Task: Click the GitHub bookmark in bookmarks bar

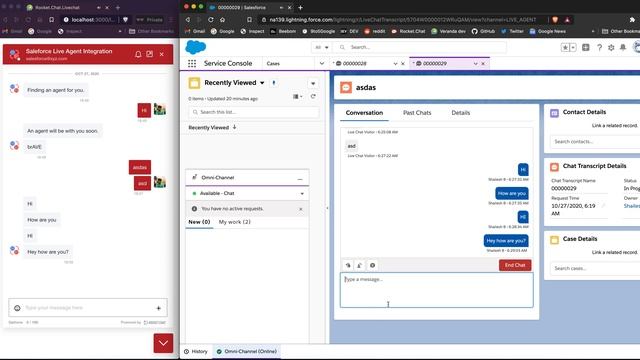Action: click(483, 31)
